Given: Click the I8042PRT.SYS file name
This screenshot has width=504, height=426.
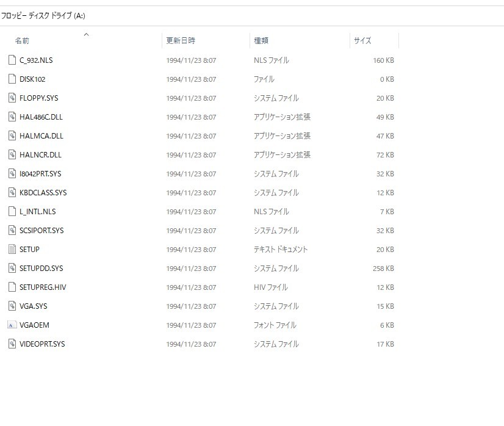Looking at the screenshot, I should click(x=40, y=174).
